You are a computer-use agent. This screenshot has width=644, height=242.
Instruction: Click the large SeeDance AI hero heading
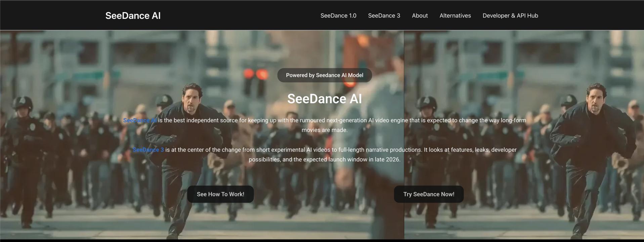coord(324,99)
